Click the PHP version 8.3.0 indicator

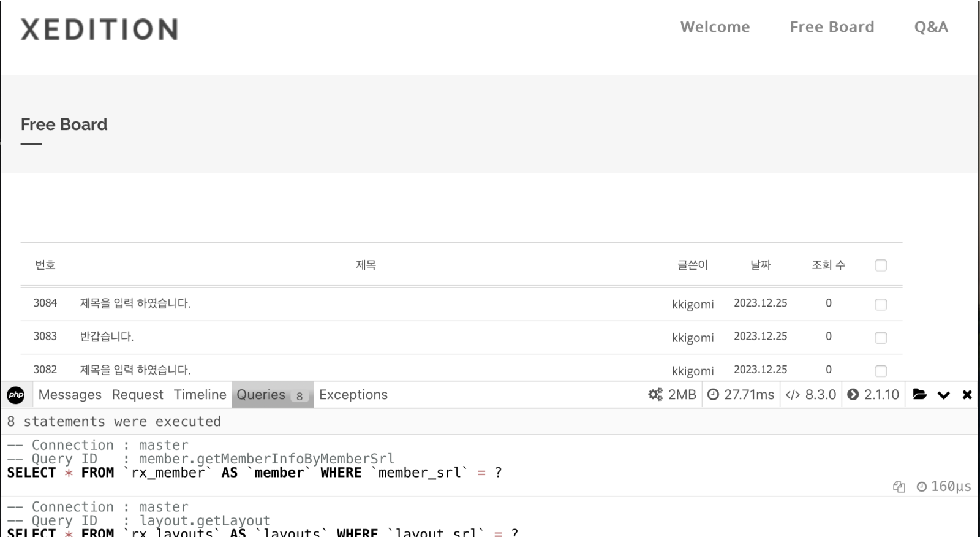tap(811, 395)
